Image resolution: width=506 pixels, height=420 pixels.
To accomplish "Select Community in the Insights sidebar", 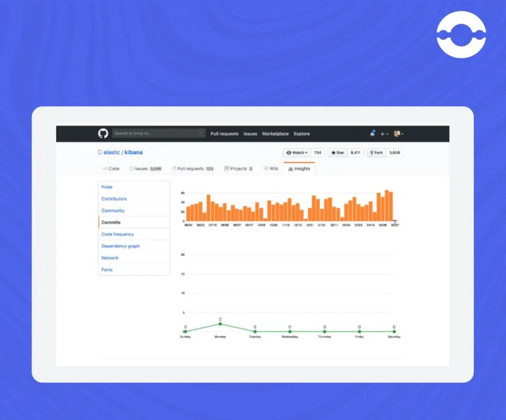I will click(x=134, y=210).
